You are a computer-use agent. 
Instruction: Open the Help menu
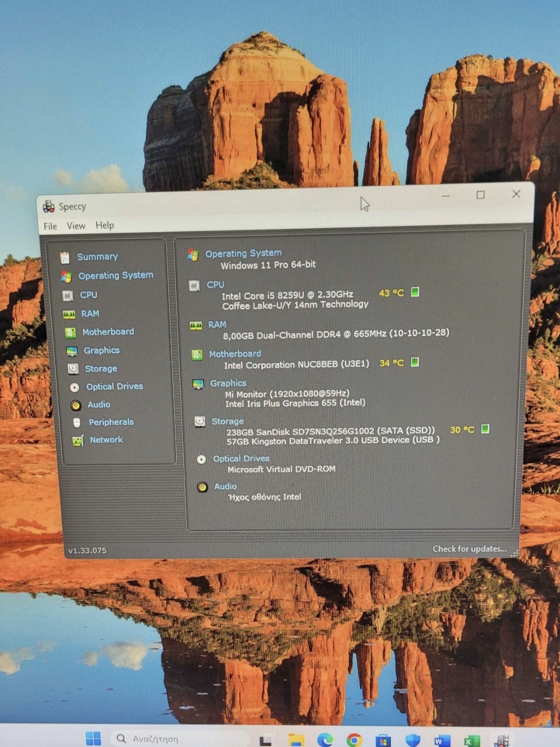[x=105, y=225]
